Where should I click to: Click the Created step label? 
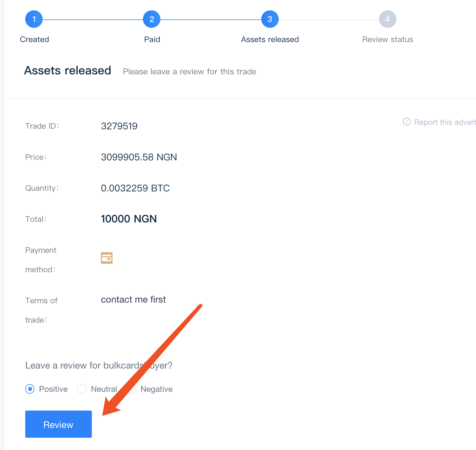click(34, 39)
